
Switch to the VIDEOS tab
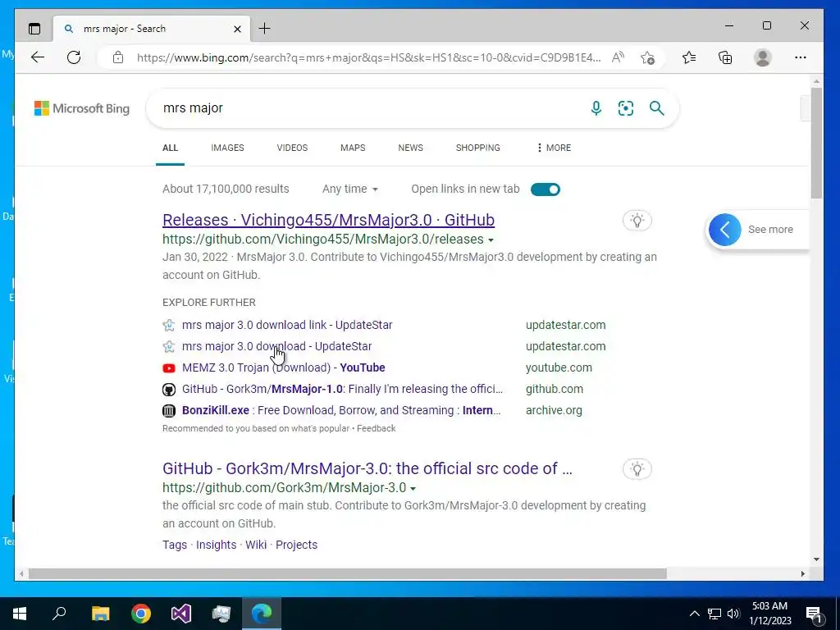pos(292,148)
